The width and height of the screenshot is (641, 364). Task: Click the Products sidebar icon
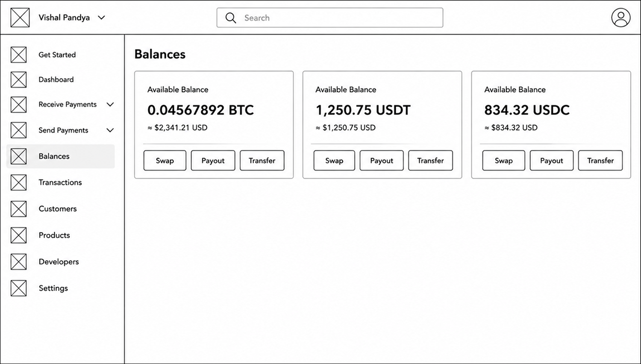point(18,235)
